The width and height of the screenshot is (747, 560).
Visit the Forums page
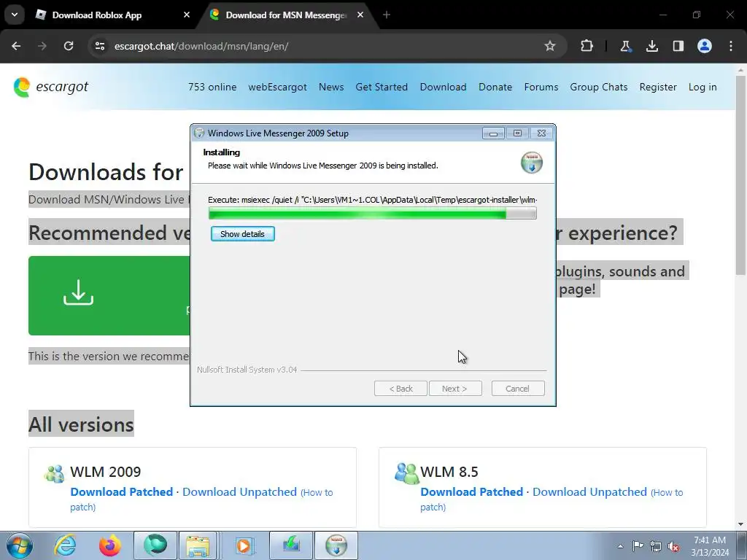(541, 87)
